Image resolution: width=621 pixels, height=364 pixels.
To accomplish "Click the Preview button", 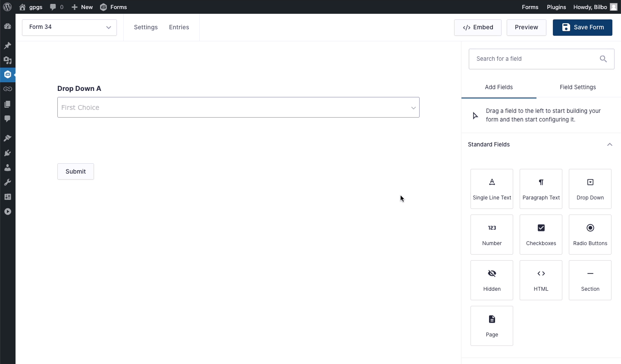I will click(x=527, y=27).
